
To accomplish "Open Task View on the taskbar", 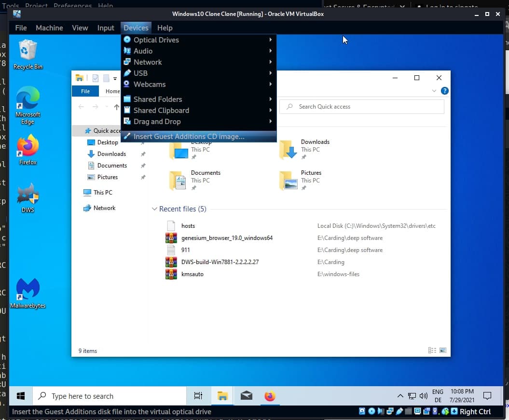I will pyautogui.click(x=198, y=396).
